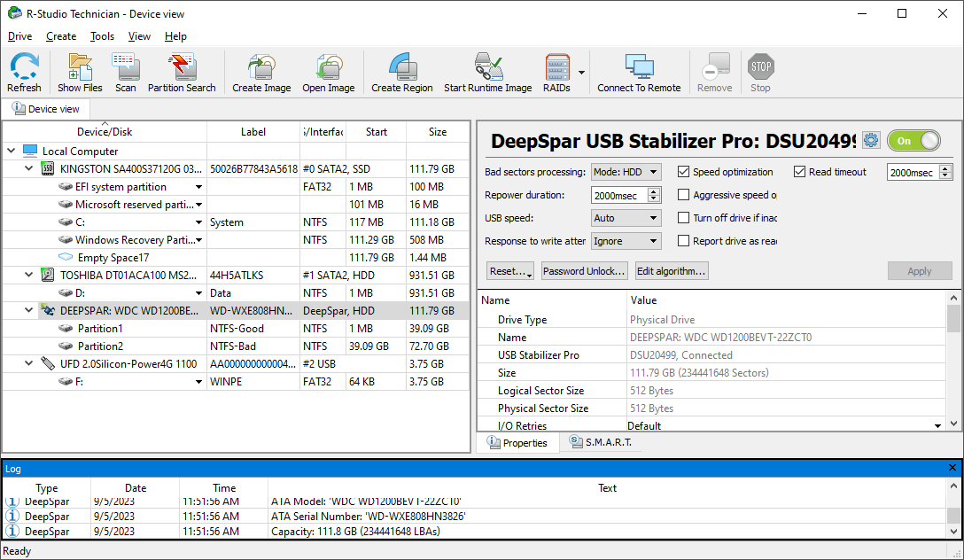Screen dimensions: 964x560
Task: Click the Empty Space17 icon
Action: point(66,257)
